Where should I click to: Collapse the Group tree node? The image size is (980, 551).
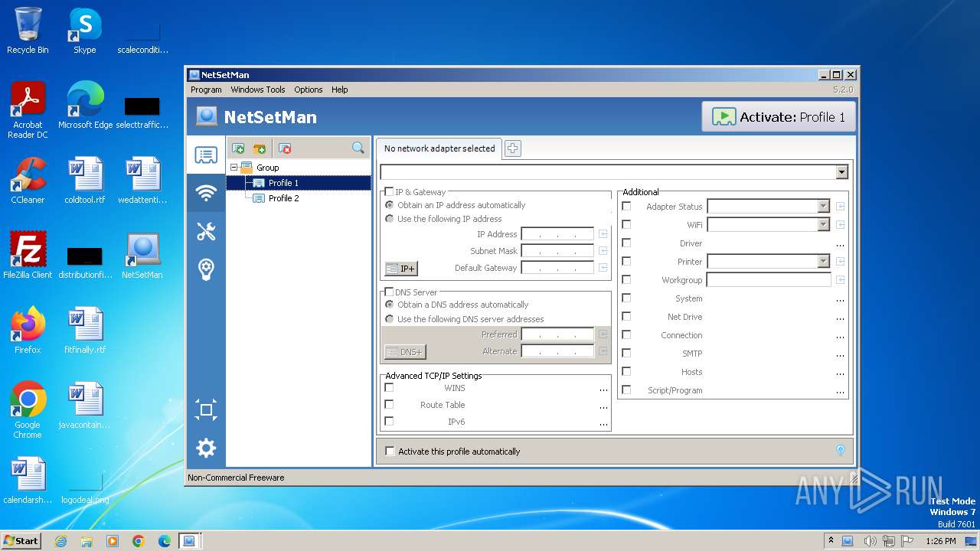click(x=234, y=168)
